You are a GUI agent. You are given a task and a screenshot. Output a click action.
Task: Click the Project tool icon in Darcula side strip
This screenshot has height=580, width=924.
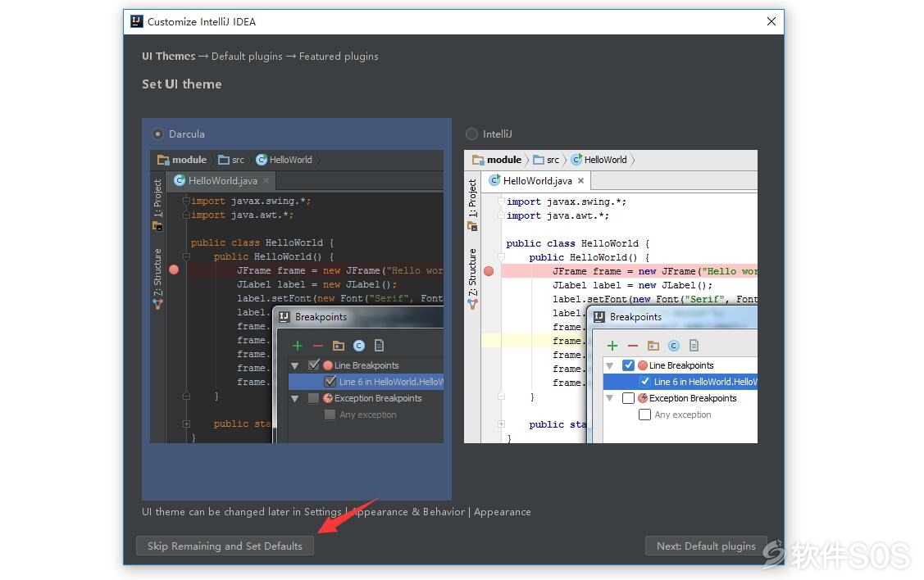[x=158, y=226]
